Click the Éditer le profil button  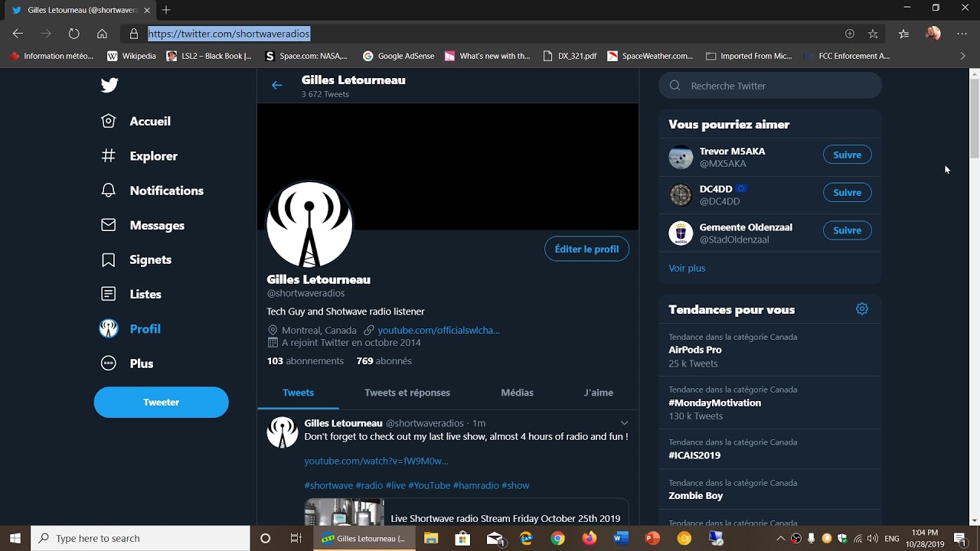(x=586, y=249)
